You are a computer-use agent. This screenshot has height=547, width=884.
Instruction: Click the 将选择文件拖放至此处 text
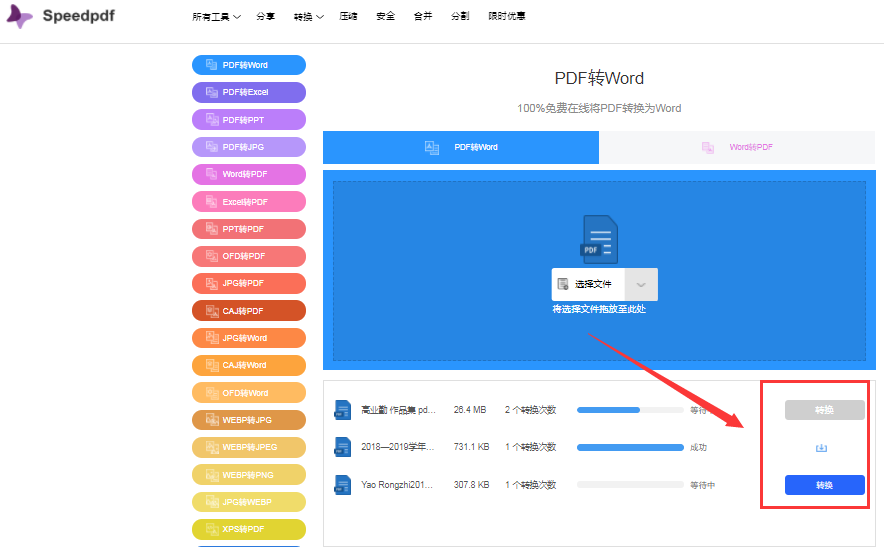pyautogui.click(x=599, y=309)
